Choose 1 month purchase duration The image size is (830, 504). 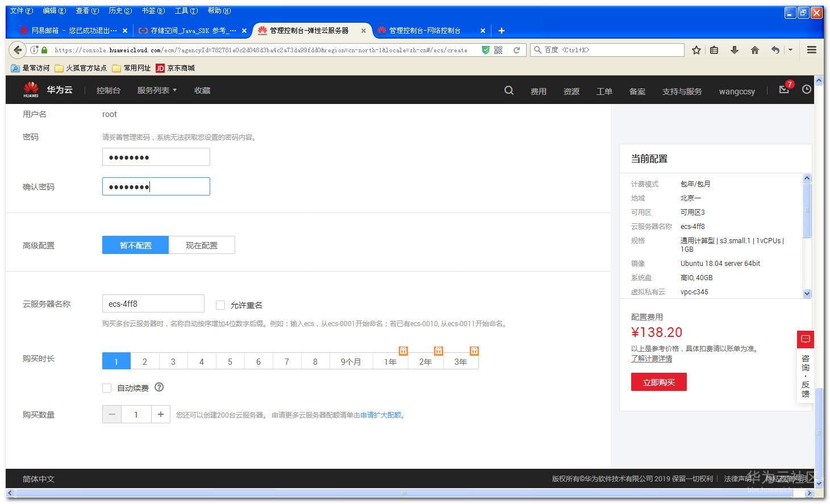tap(116, 361)
